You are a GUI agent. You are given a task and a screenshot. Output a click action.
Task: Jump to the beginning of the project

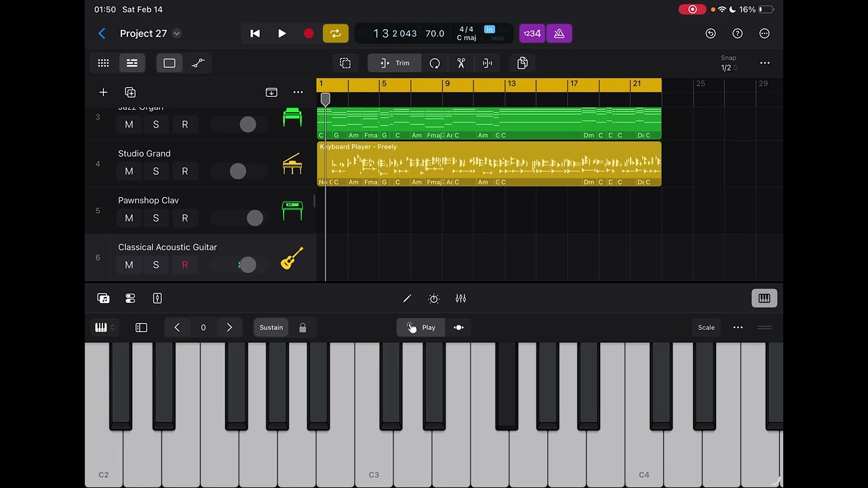coord(255,33)
